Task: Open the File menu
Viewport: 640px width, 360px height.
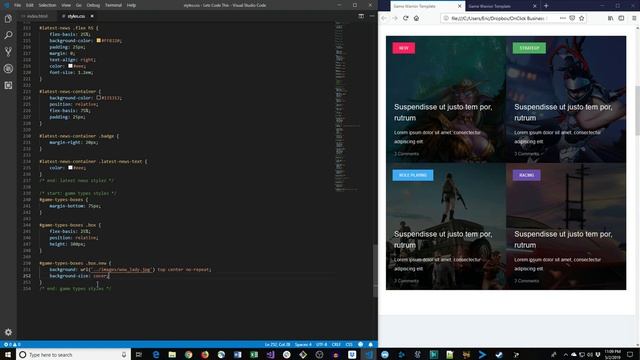Action: pos(17,5)
